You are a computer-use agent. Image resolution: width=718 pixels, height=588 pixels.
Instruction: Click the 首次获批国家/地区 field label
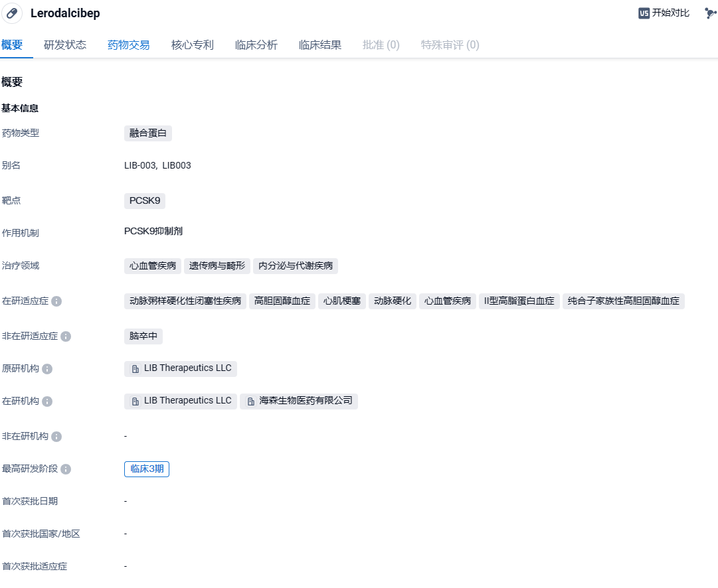(41, 534)
